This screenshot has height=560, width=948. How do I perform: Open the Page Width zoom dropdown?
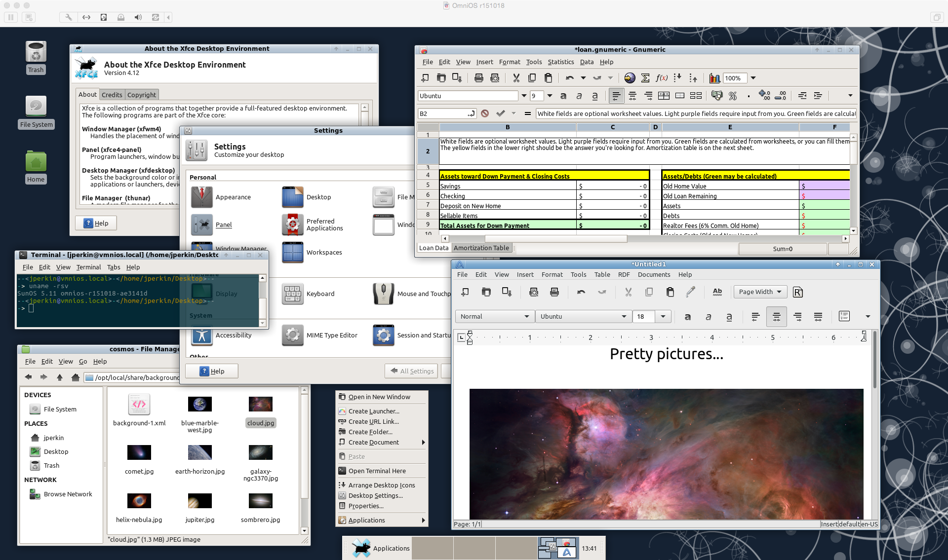pos(760,292)
